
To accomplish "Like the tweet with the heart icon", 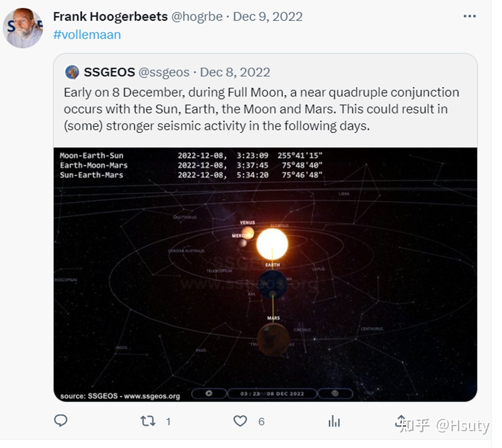I will 240,421.
